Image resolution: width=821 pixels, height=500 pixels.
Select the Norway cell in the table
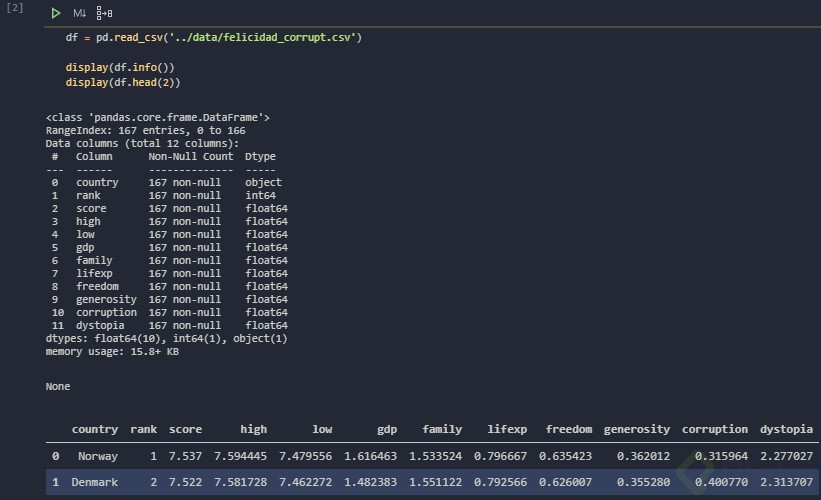97,456
